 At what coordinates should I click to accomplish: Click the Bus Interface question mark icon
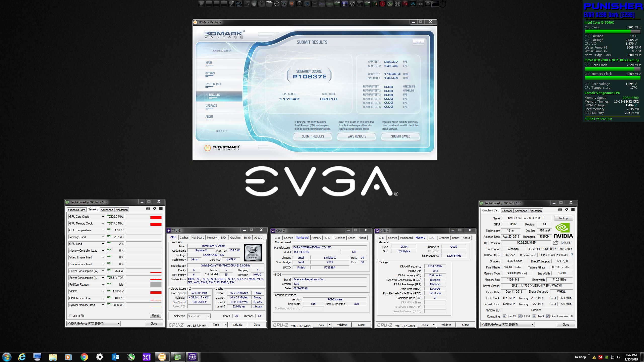tap(572, 255)
